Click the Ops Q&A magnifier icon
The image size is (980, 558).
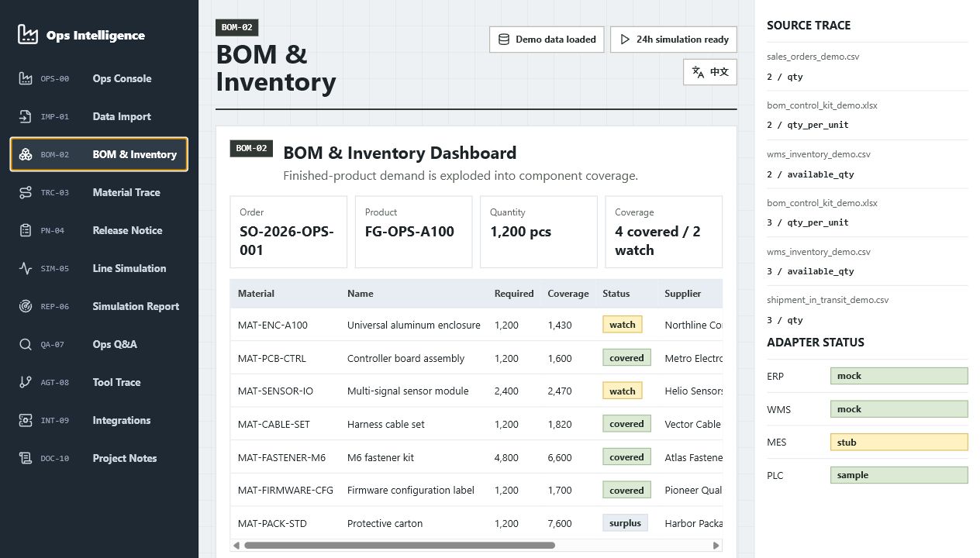[26, 344]
